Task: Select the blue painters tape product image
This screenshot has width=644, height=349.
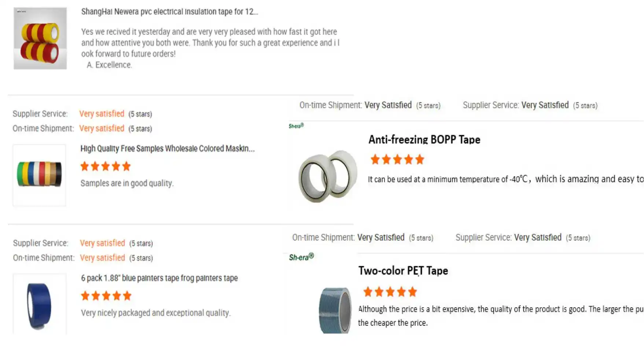Action: coord(39,305)
